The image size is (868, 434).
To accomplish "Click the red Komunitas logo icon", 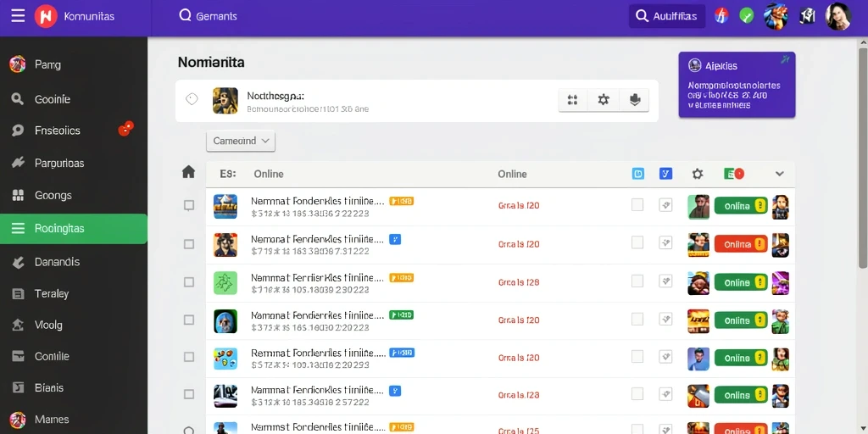I will pos(46,16).
